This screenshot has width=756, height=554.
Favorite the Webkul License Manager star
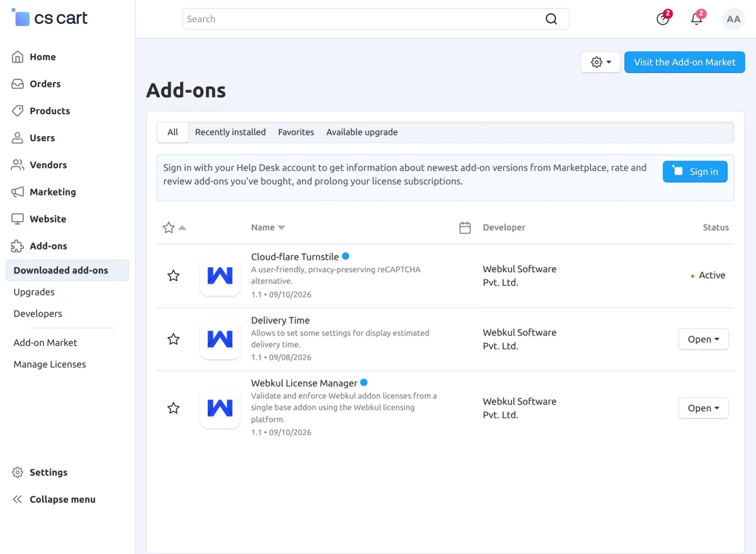point(173,408)
